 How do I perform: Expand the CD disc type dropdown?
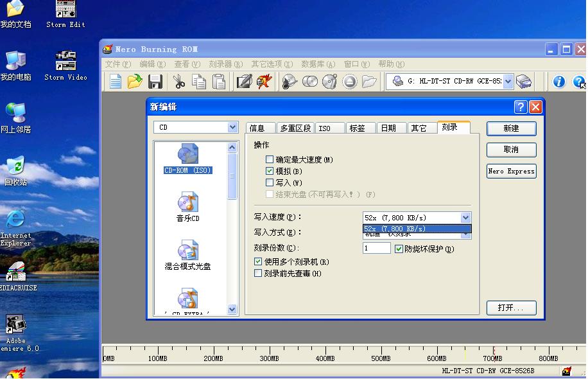(232, 127)
